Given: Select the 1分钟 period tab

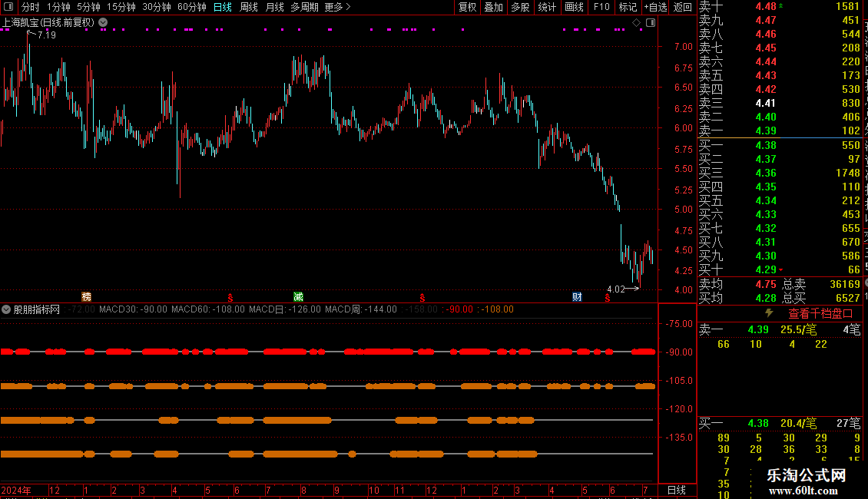Looking at the screenshot, I should pyautogui.click(x=58, y=7).
